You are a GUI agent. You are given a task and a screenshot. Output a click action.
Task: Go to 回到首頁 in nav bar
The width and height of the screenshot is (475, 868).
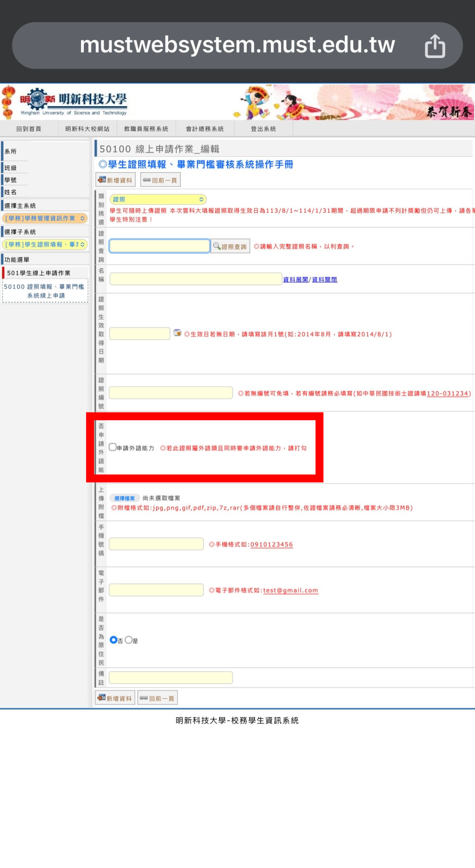click(29, 129)
